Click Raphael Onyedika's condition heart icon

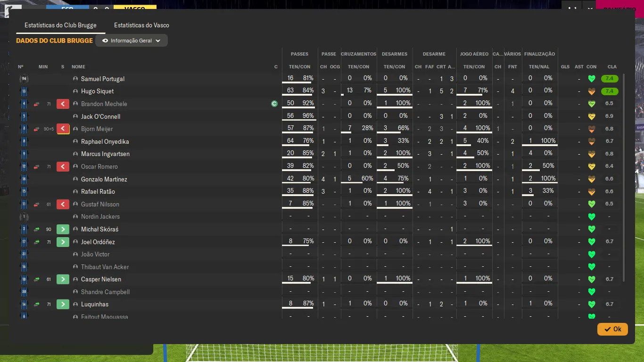pyautogui.click(x=592, y=141)
